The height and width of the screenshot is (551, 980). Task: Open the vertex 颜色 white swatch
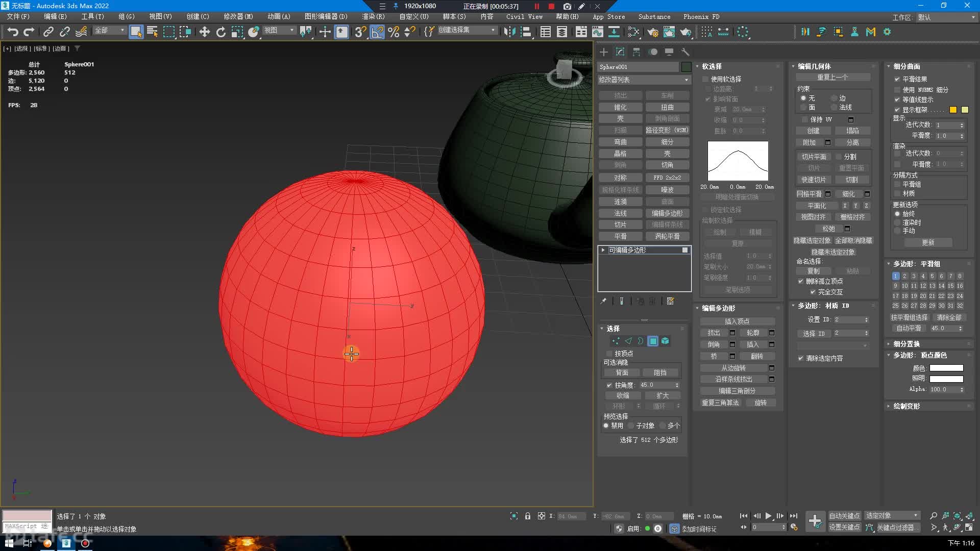click(946, 368)
